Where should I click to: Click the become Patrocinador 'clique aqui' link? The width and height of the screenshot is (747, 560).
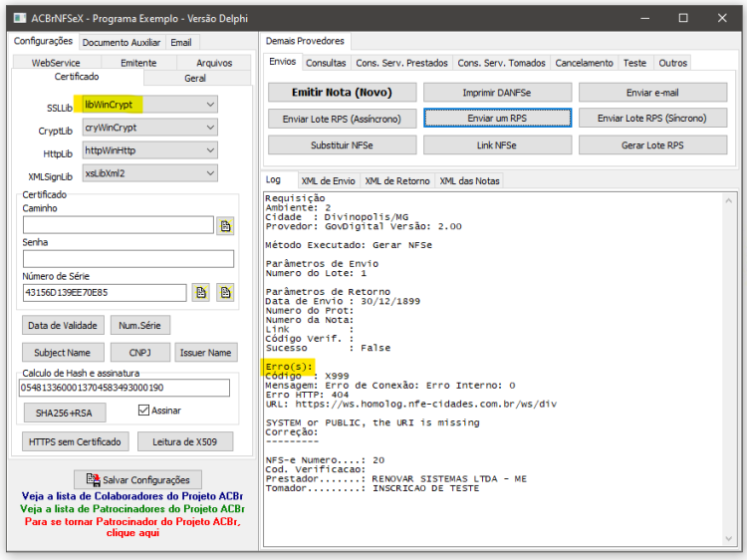132,527
